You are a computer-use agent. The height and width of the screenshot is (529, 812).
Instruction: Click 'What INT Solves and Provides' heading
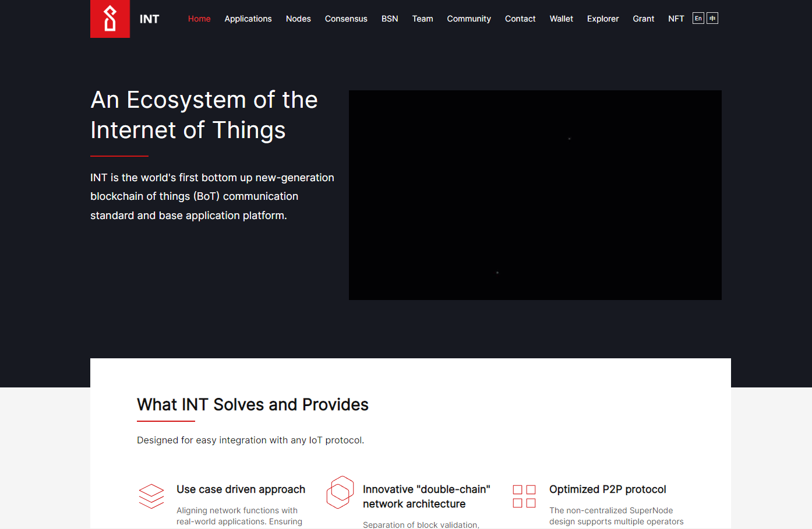[253, 404]
